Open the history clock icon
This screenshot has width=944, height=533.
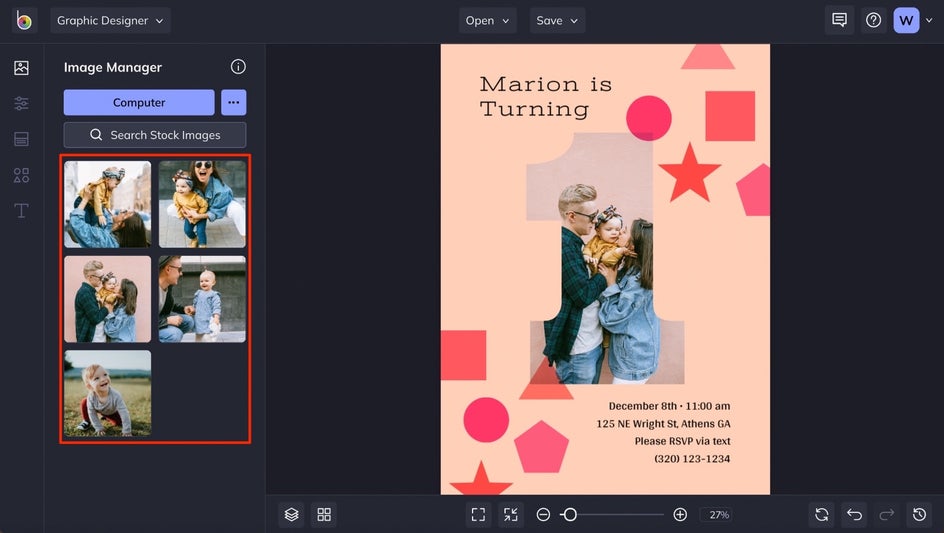pos(919,514)
